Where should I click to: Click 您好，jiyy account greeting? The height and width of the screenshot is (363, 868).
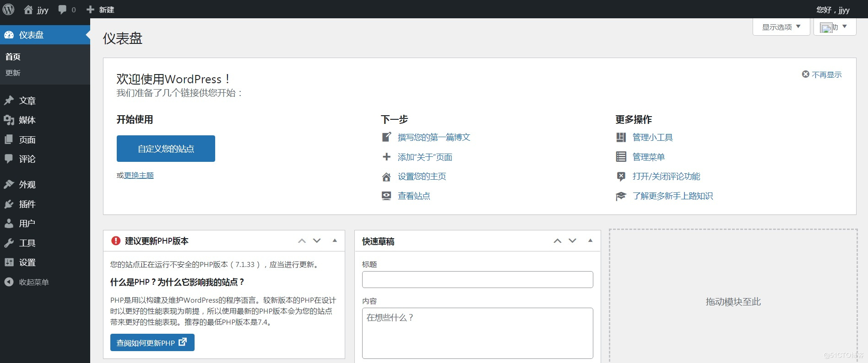pyautogui.click(x=833, y=10)
